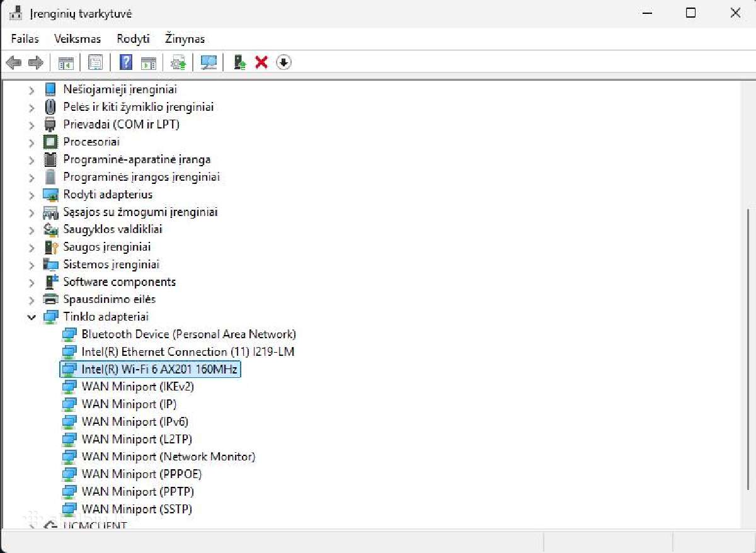The width and height of the screenshot is (756, 553).
Task: Click the blue Help question mark icon
Action: tap(126, 62)
